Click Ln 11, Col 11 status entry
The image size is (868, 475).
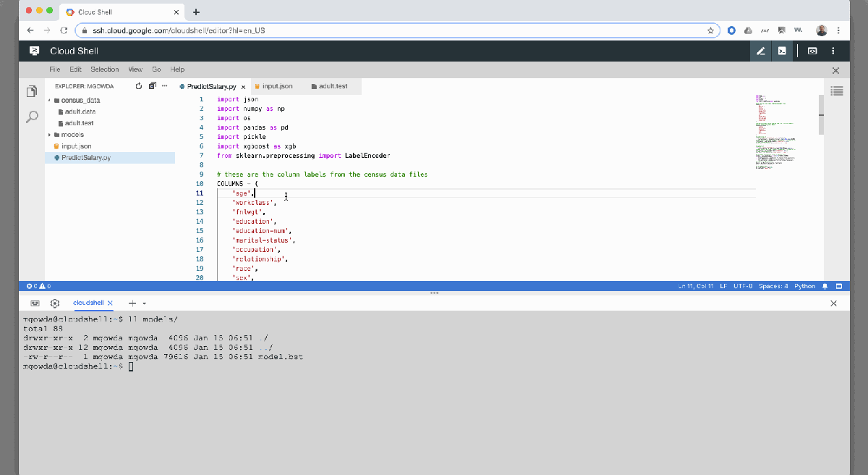pyautogui.click(x=696, y=286)
